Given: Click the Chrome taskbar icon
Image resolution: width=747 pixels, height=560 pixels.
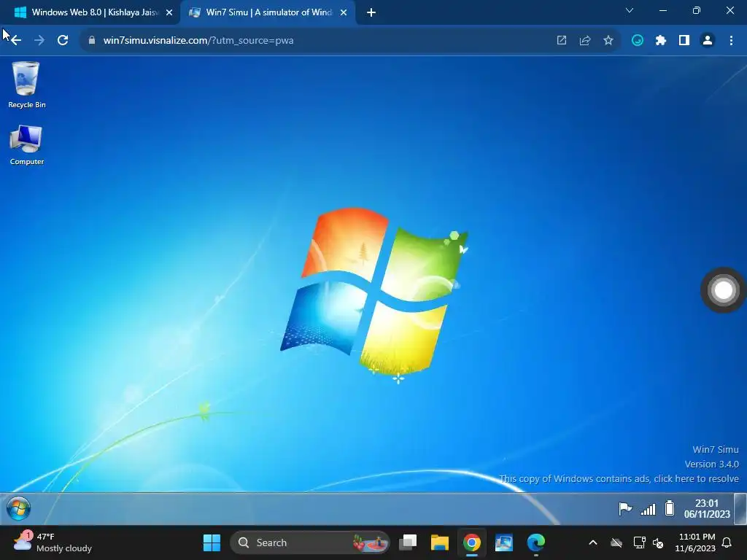Looking at the screenshot, I should pyautogui.click(x=472, y=542).
